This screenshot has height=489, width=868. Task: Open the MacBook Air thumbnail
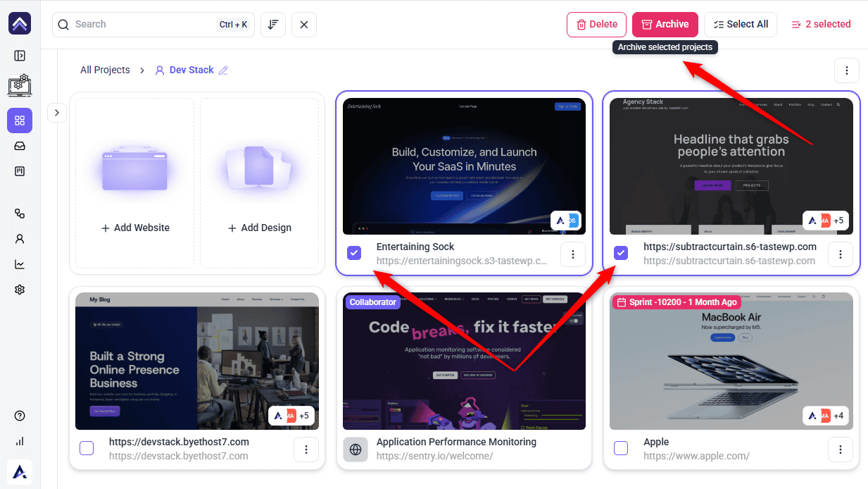pos(731,361)
